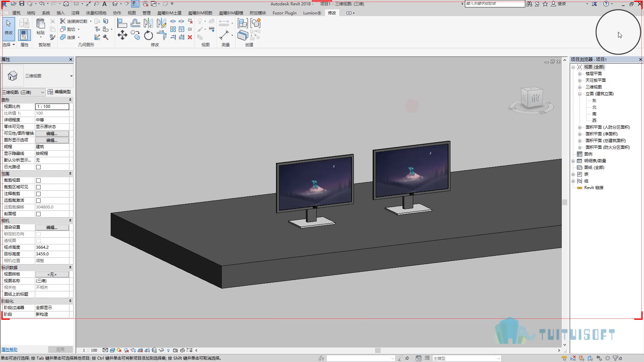This screenshot has height=362, width=644.
Task: Open the Type Properties ribbon icon
Action: (24, 23)
